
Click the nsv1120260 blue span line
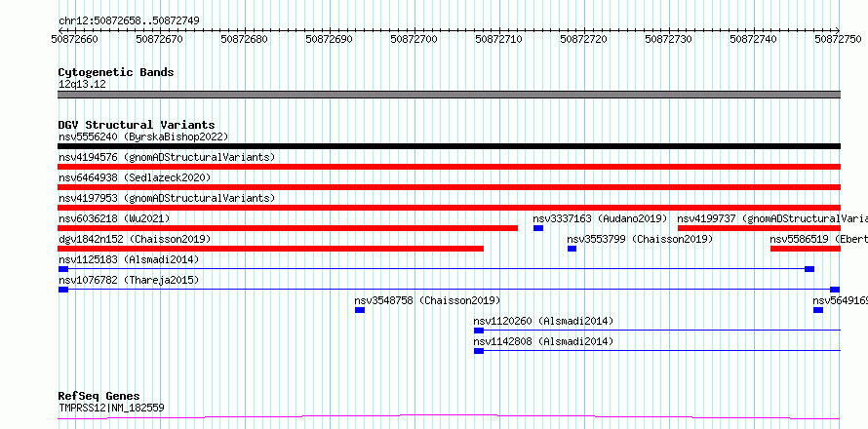tap(657, 331)
